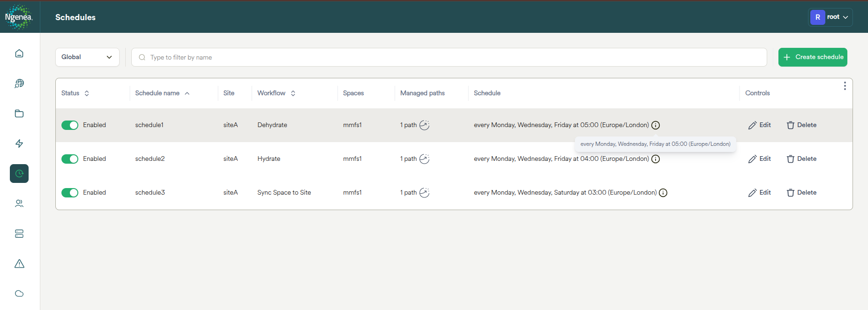Open the Home icon in sidebar

[x=19, y=53]
